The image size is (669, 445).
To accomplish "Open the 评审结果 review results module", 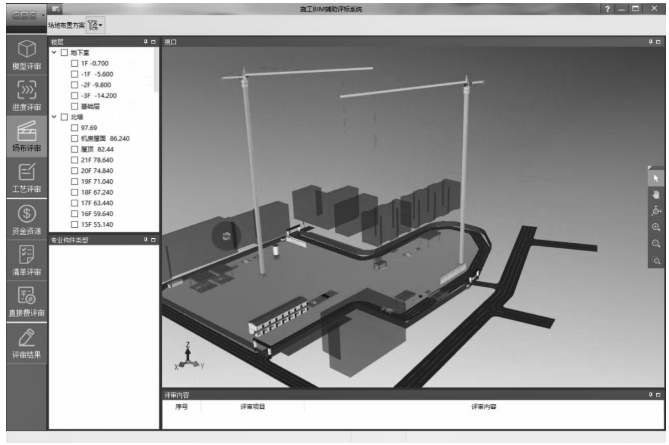I will pos(26,343).
